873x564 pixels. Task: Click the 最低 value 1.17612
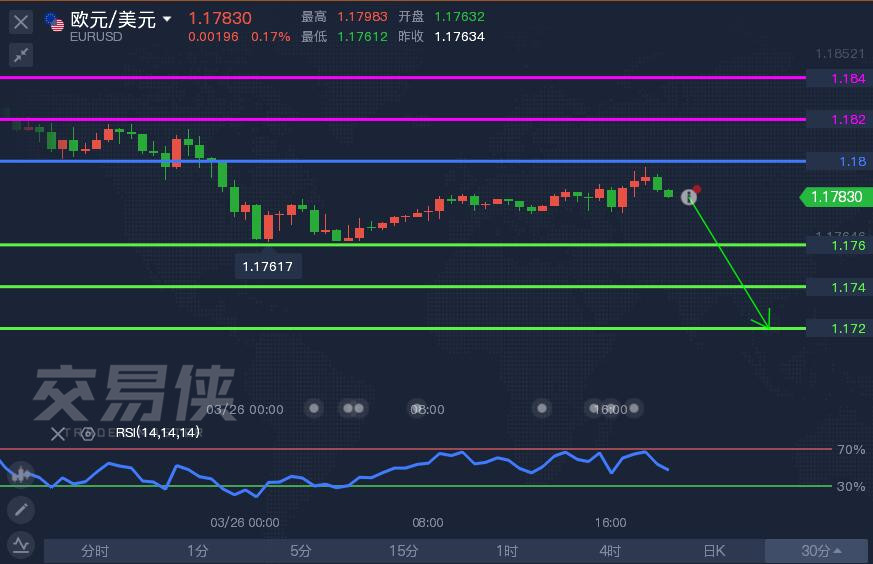pos(362,37)
